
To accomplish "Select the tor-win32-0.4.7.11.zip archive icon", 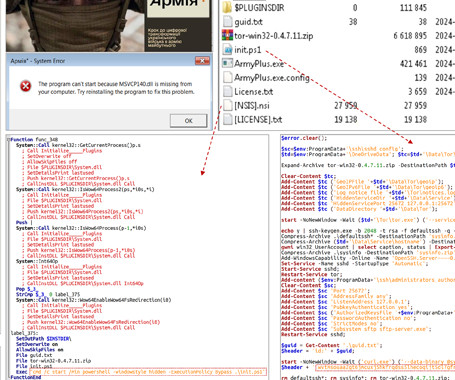I will click(227, 35).
